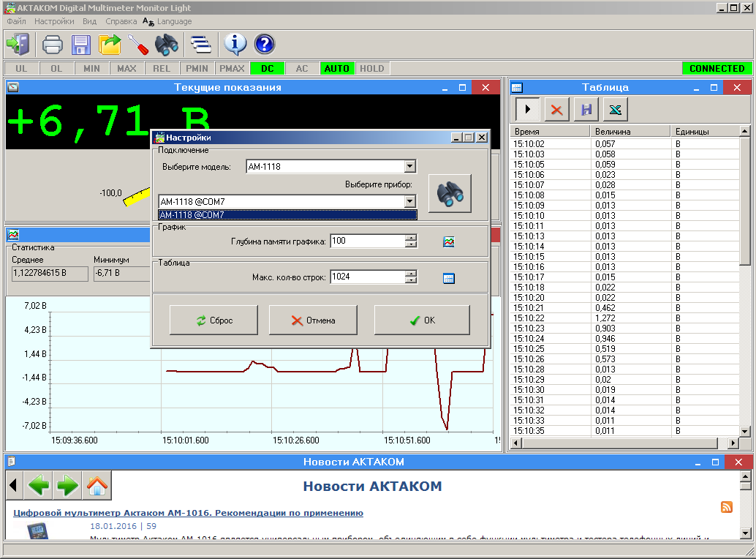
Task: Click the print toolbar icon
Action: pyautogui.click(x=53, y=45)
